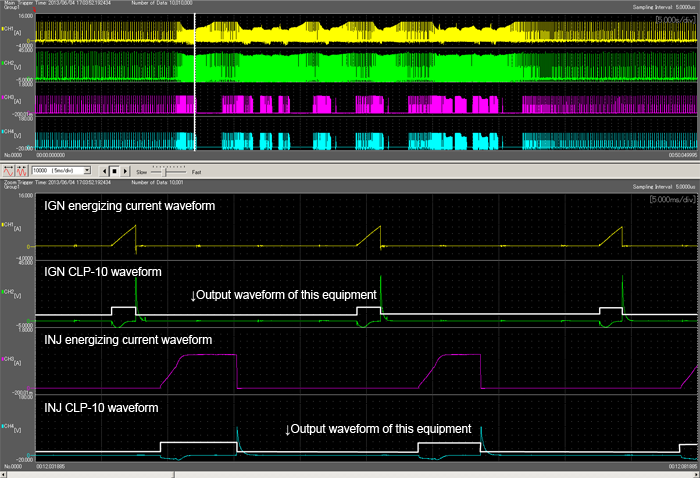Image resolution: width=700 pixels, height=479 pixels.
Task: Click the Zoom Trigger Time text
Action: [58, 183]
